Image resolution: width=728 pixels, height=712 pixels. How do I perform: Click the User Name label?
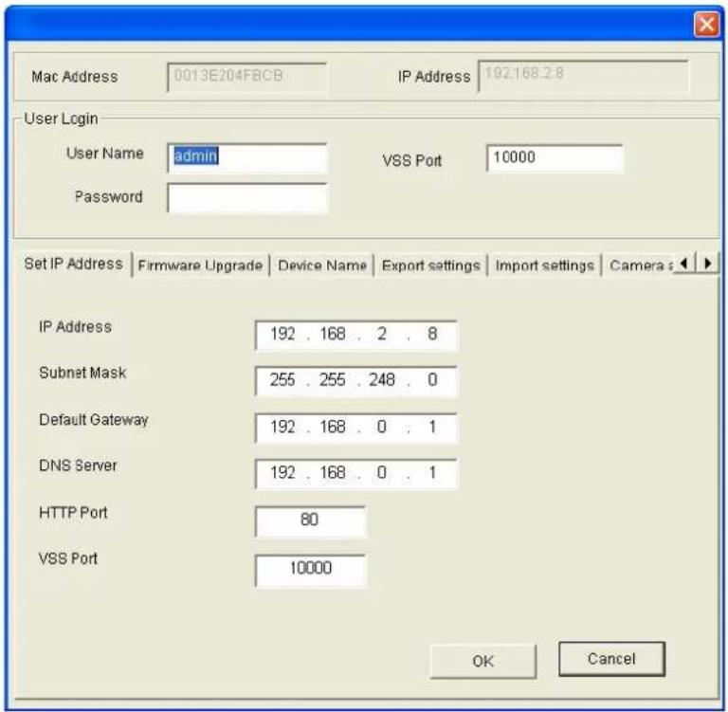point(105,154)
